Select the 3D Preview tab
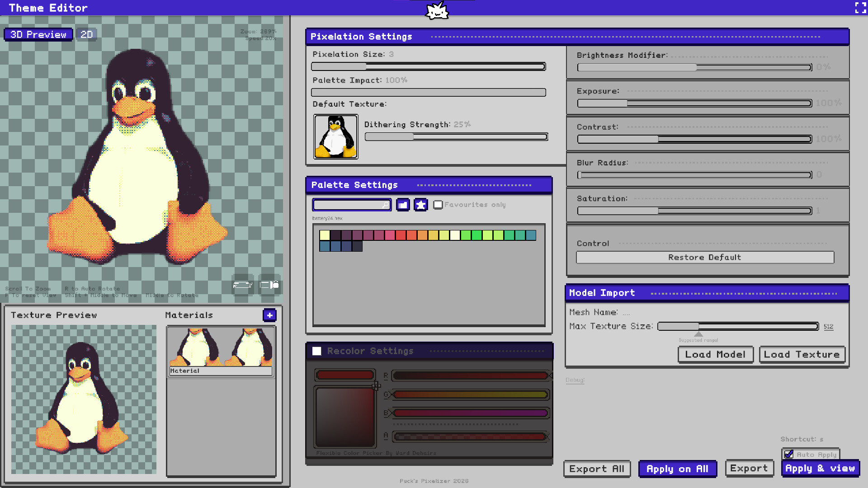 point(38,34)
